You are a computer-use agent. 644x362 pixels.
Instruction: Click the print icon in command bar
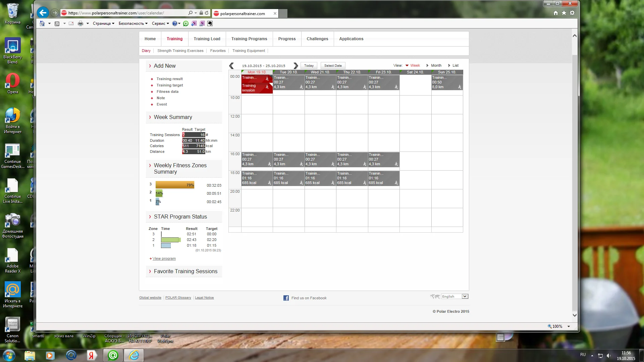coord(80,23)
